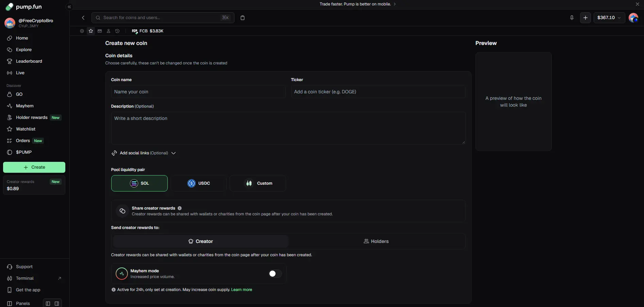Focus the Coin name field
This screenshot has height=307, width=644.
(198, 92)
